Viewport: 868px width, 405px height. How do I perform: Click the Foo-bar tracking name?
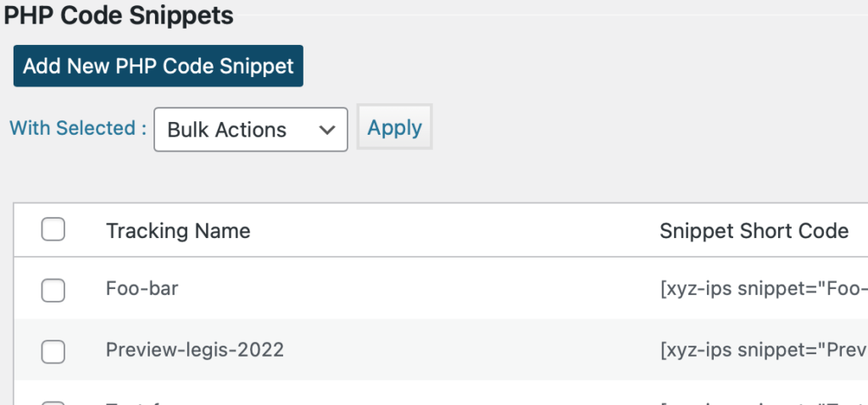click(x=142, y=288)
